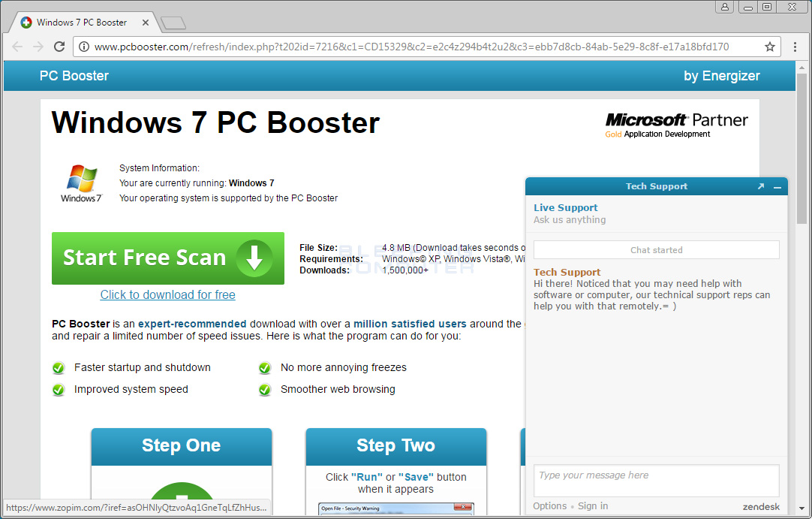Click the green check beside 'No more annoying freezes'
Image resolution: width=812 pixels, height=519 pixels.
point(265,368)
